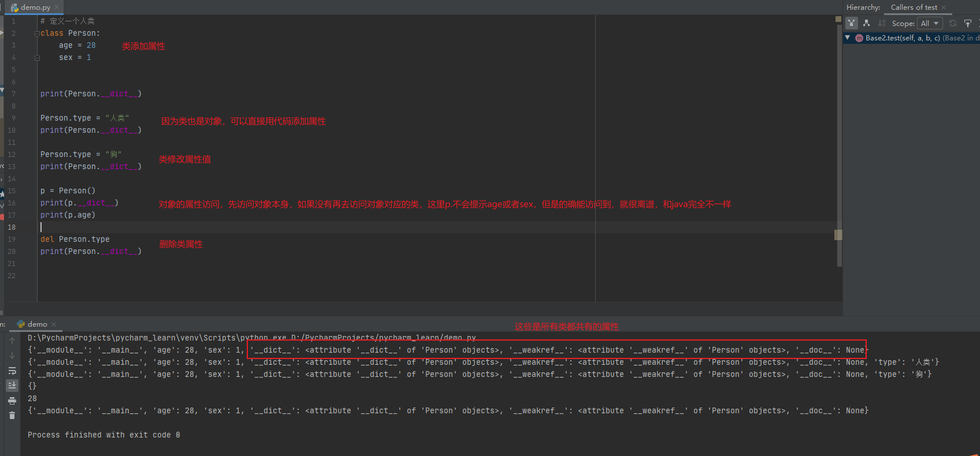
Task: Show the caller methods hierarchy
Action: click(852, 23)
